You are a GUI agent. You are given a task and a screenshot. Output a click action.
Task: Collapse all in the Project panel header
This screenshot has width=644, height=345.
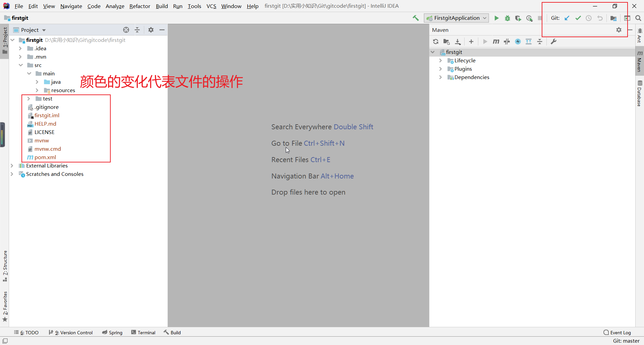coord(137,30)
